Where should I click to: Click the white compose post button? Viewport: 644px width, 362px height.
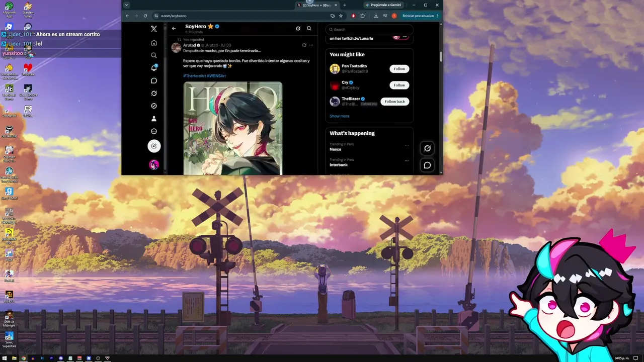point(154,146)
